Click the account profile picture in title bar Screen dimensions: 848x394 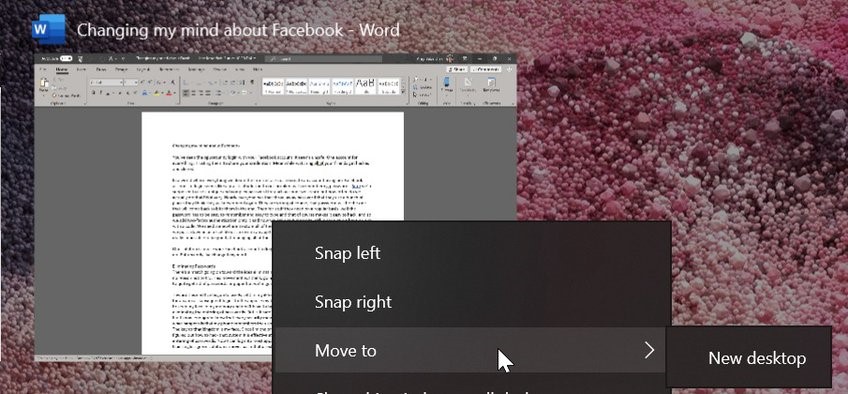(x=450, y=58)
